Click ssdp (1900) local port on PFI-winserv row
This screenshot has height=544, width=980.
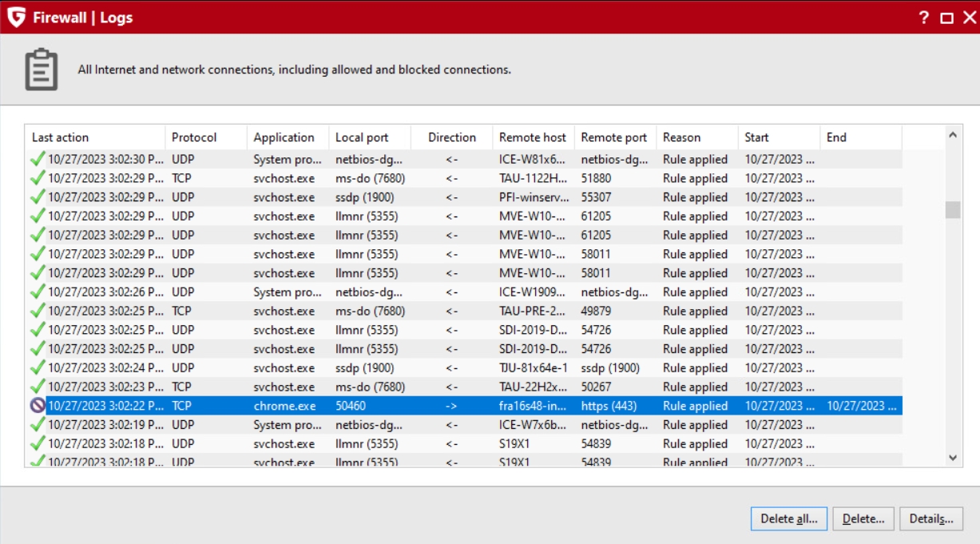pos(365,197)
